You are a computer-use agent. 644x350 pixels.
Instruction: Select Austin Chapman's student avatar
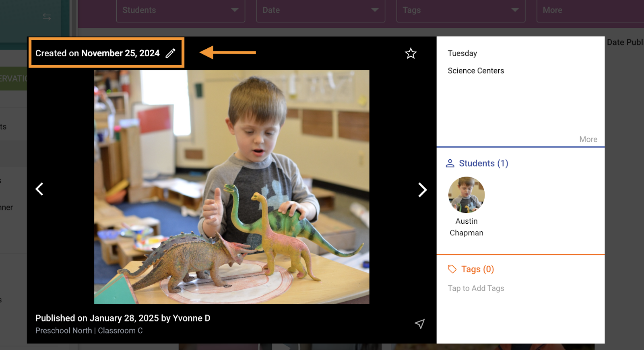(x=466, y=195)
